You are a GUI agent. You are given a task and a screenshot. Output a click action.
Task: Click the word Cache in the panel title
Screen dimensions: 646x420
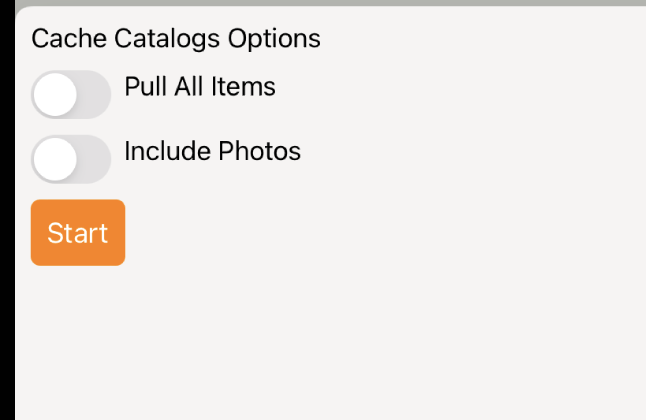click(x=69, y=39)
